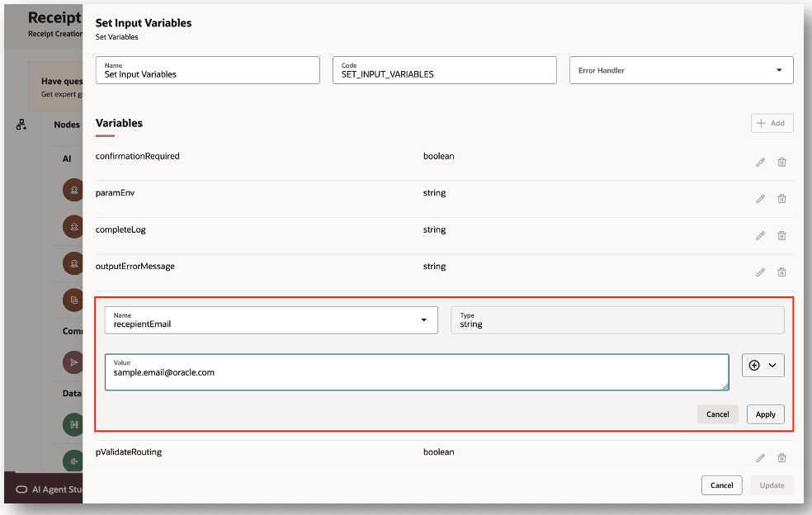The width and height of the screenshot is (812, 515).
Task: Delete the outputErrorMessage variable
Action: pos(782,272)
